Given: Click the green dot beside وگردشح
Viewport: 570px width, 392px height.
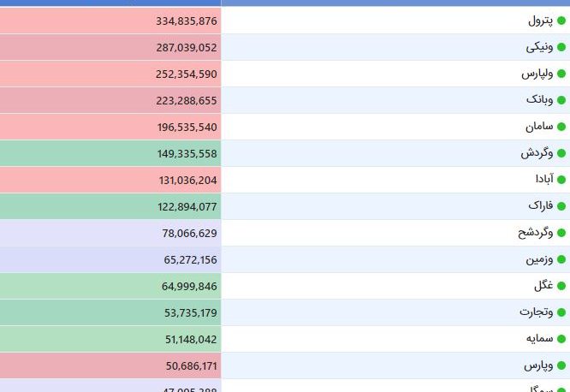Looking at the screenshot, I should [x=561, y=233].
